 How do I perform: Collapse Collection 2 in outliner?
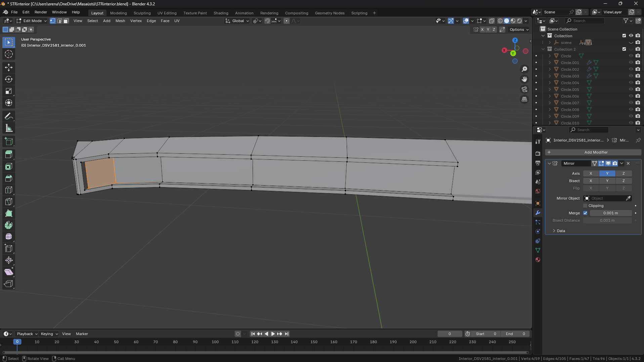click(543, 49)
